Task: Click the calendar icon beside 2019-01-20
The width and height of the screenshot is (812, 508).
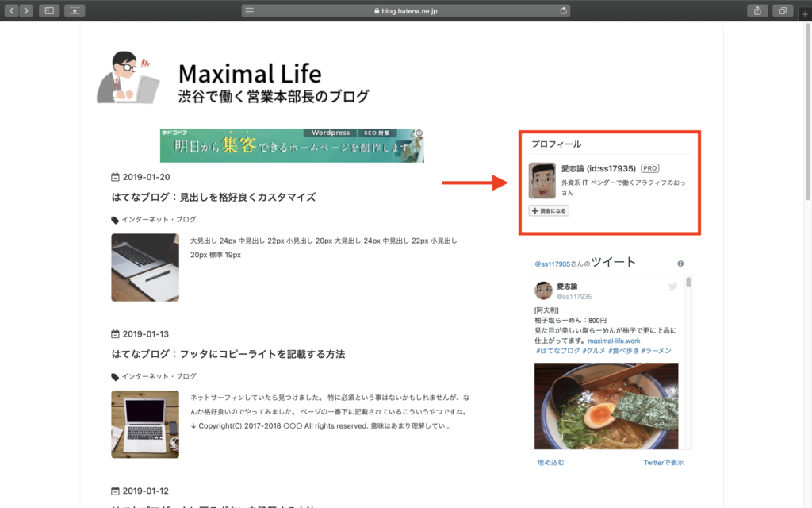Action: (x=115, y=177)
